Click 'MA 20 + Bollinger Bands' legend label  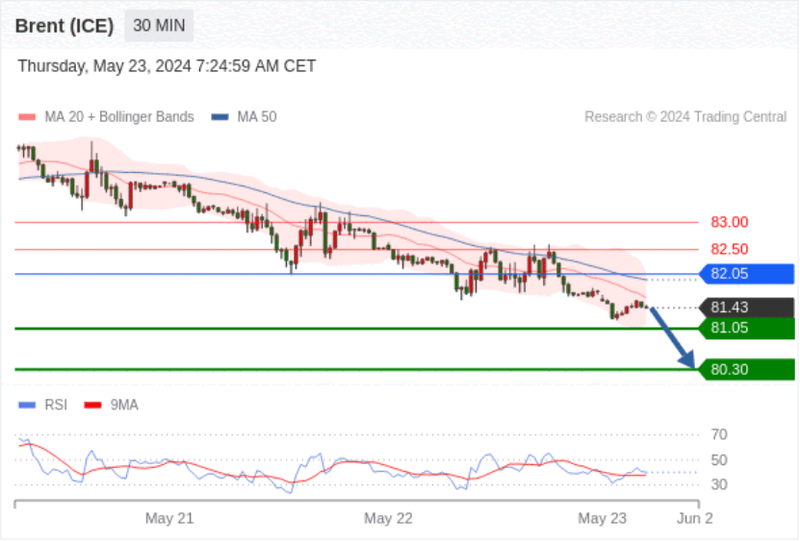coord(119,117)
